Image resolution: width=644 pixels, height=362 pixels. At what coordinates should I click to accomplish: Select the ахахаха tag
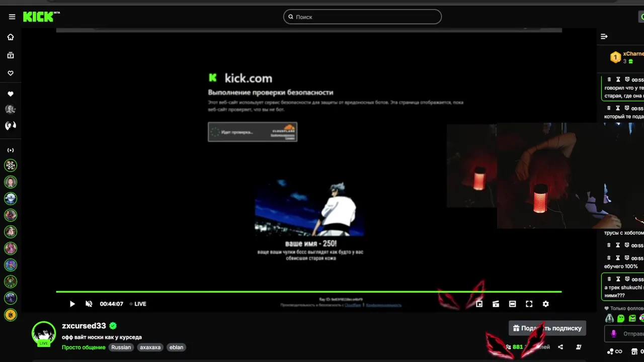pyautogui.click(x=150, y=347)
